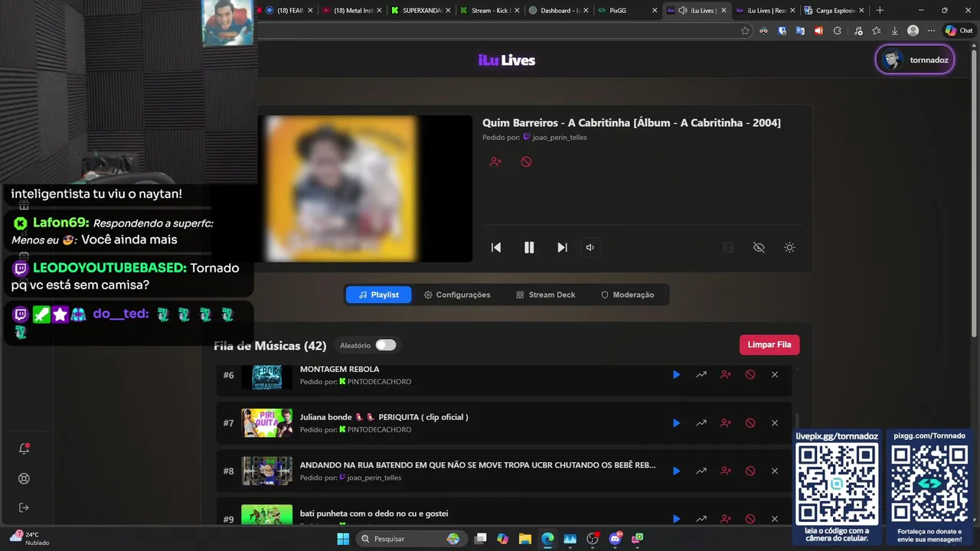Toggle the brightness sun icon in player

[789, 247]
